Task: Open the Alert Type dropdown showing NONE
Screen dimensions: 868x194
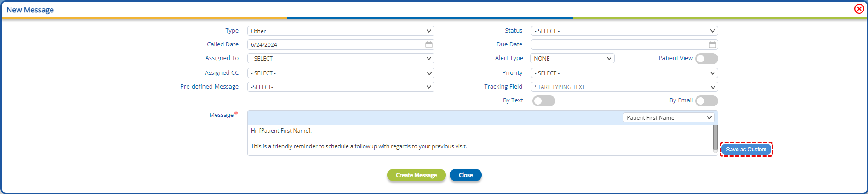Action: (572, 58)
